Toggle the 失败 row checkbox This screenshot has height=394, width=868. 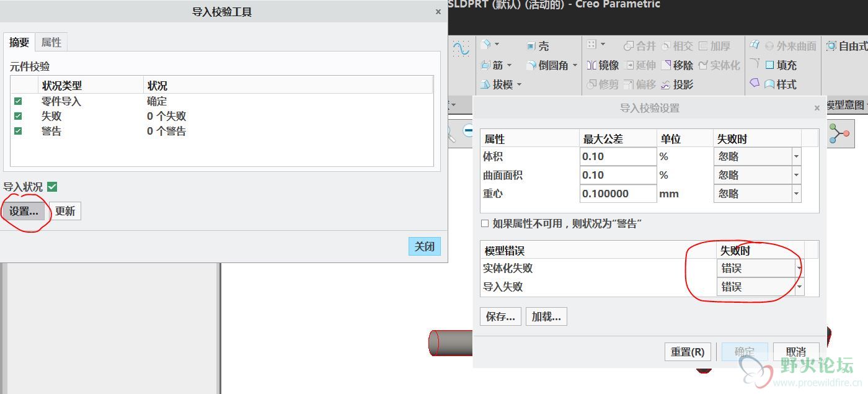pyautogui.click(x=18, y=116)
